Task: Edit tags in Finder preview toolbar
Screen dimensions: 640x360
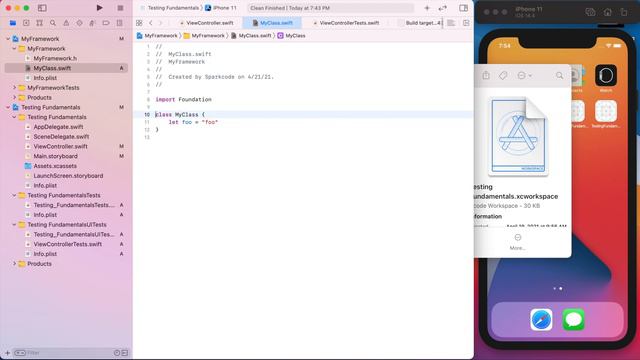Action: pos(503,76)
